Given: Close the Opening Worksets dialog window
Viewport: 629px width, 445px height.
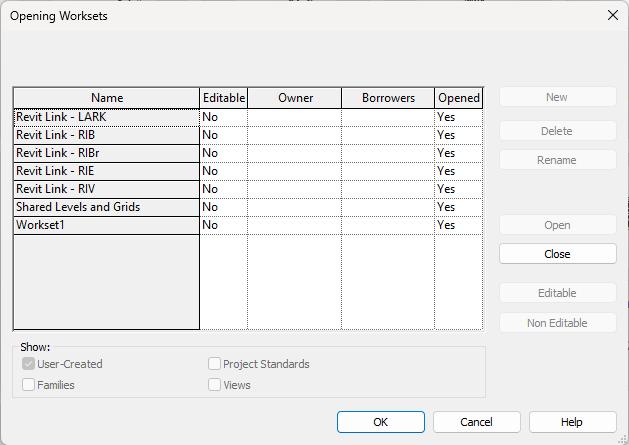Looking at the screenshot, I should tap(613, 16).
